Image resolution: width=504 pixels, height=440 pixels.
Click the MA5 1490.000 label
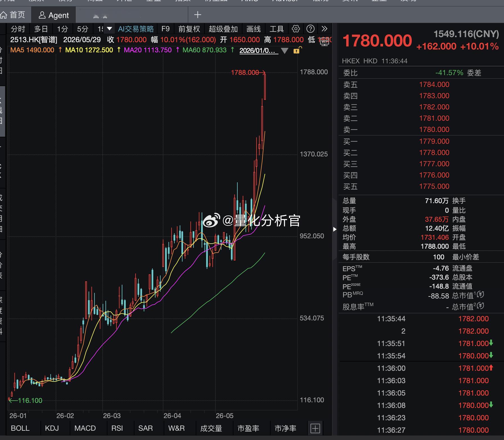tap(32, 50)
